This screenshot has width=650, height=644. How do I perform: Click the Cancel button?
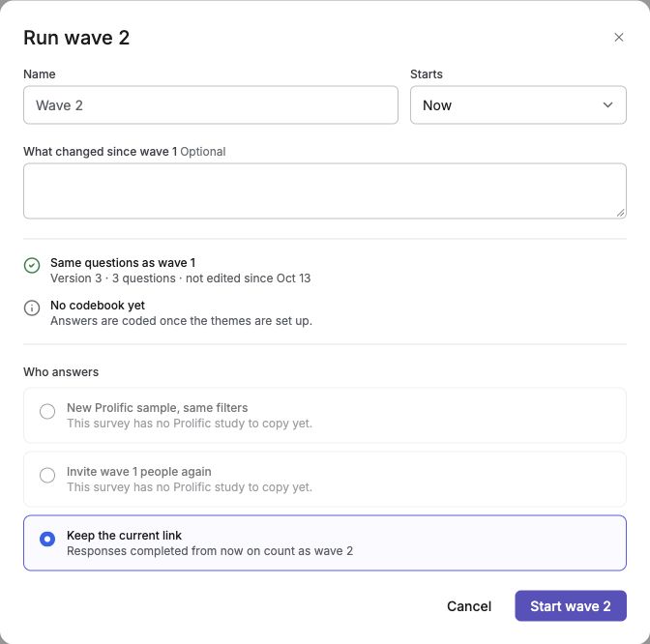(469, 606)
